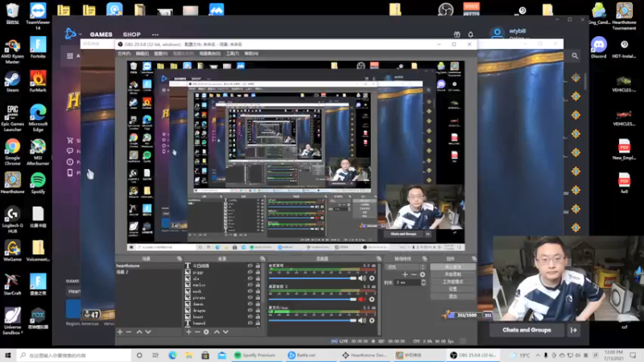Mute the 麦克风/Aux mixer channel
The width and height of the screenshot is (644, 362).
[x=361, y=320]
